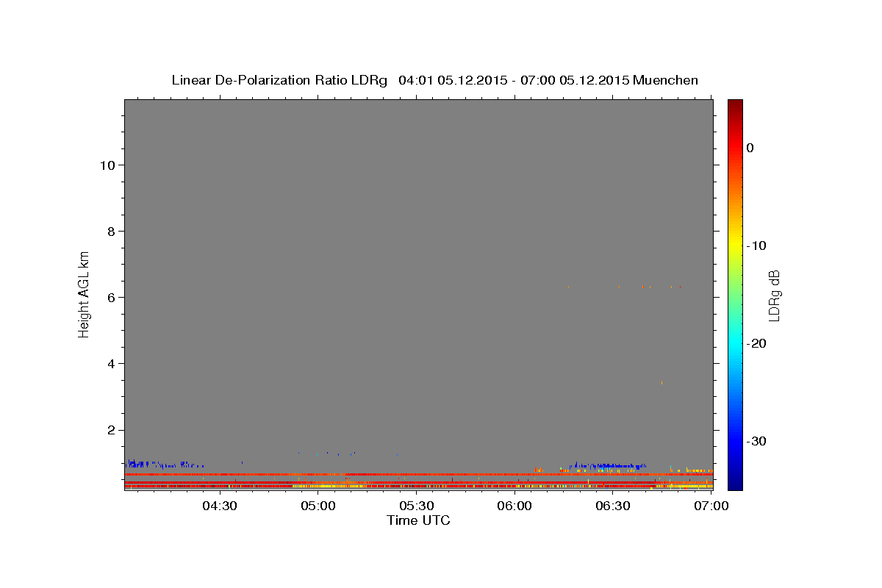Click the orange data point near 3.4 km
This screenshot has height=588, width=882.
(661, 382)
